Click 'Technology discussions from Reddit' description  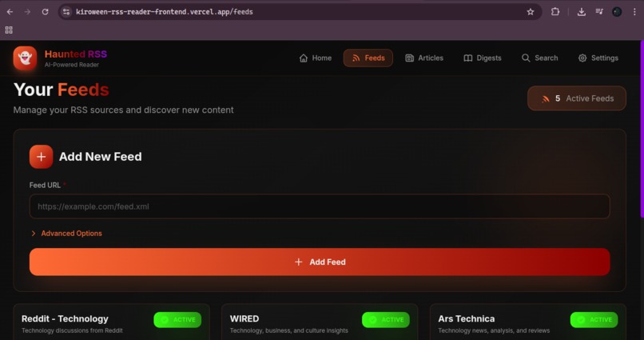click(x=72, y=330)
